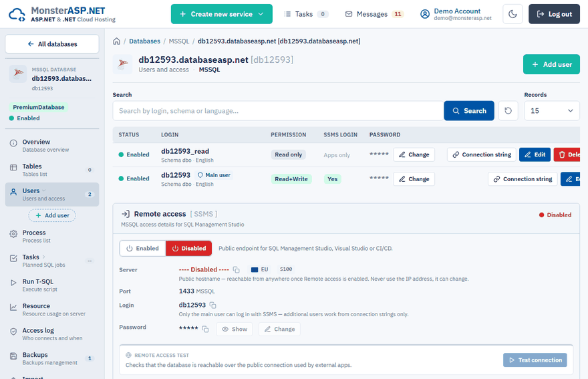Open connection string for db12593_read
The height and width of the screenshot is (379, 588).
(x=482, y=154)
